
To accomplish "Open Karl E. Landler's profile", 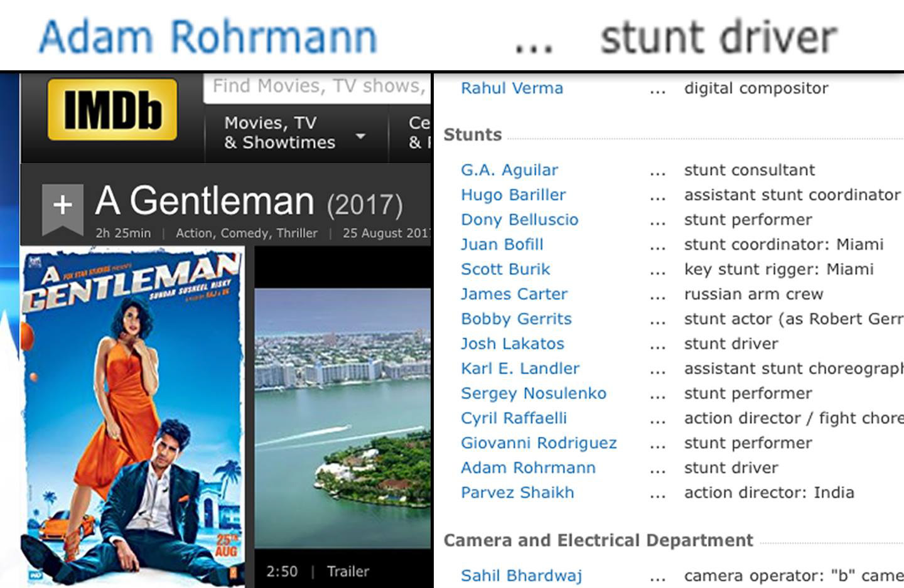I will (520, 368).
